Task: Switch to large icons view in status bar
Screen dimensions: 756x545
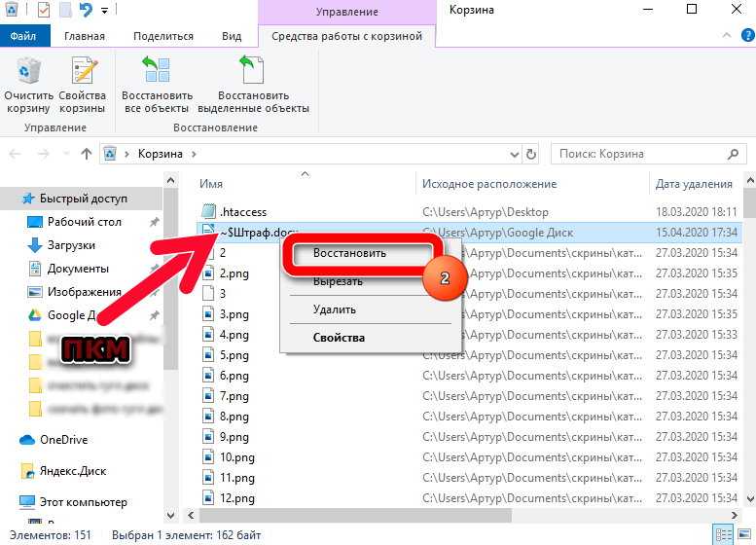Action: [744, 535]
